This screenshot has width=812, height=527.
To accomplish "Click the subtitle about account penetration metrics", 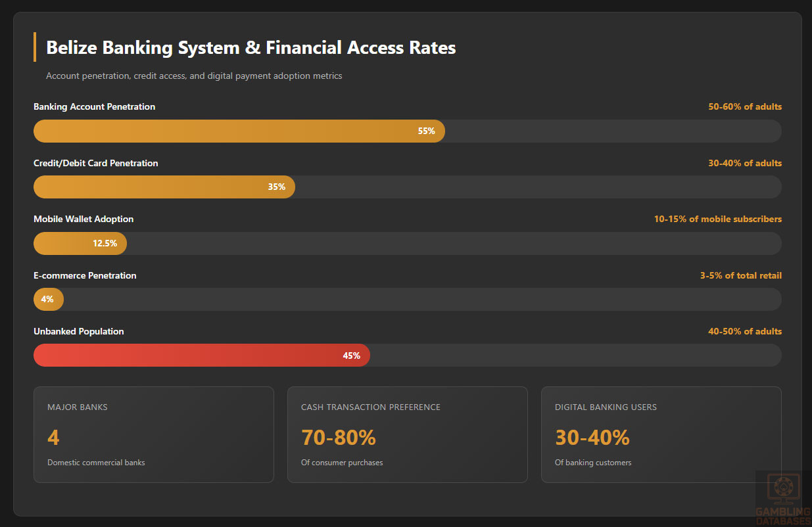I will click(194, 76).
